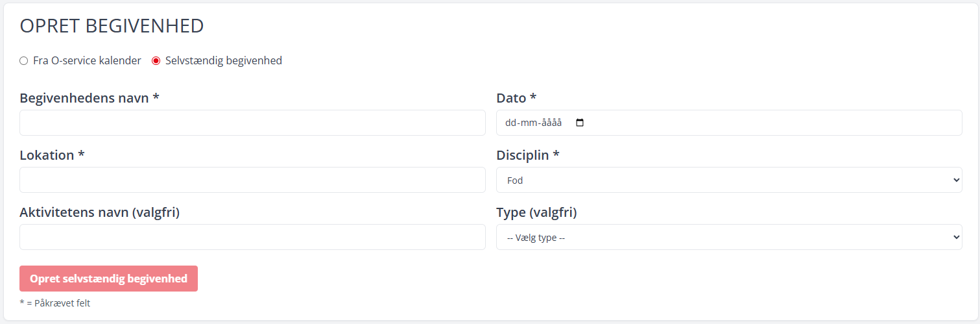980x324 pixels.
Task: Open the Disciplin dropdown showing "Fod"
Action: pos(728,180)
